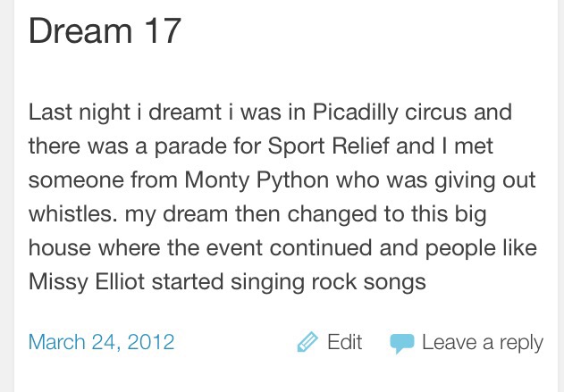Viewport: 564px width, 392px height.
Task: Click the "Leave a reply" link
Action: (482, 342)
